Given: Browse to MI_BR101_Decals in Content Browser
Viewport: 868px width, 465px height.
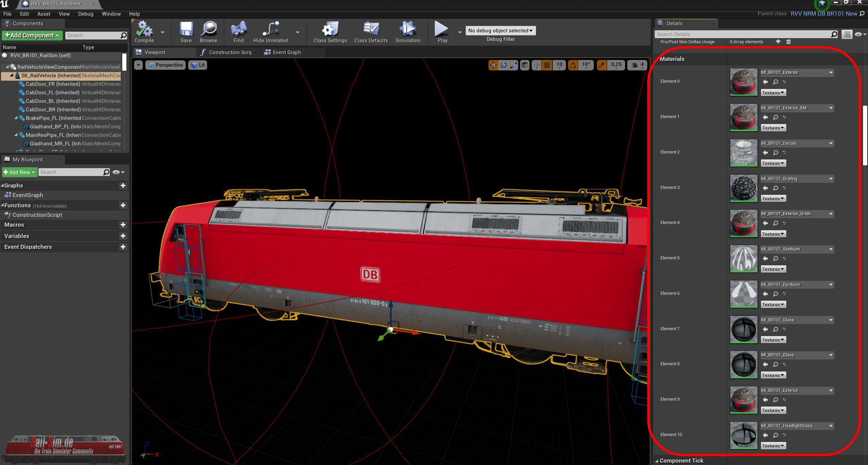Looking at the screenshot, I should point(775,153).
